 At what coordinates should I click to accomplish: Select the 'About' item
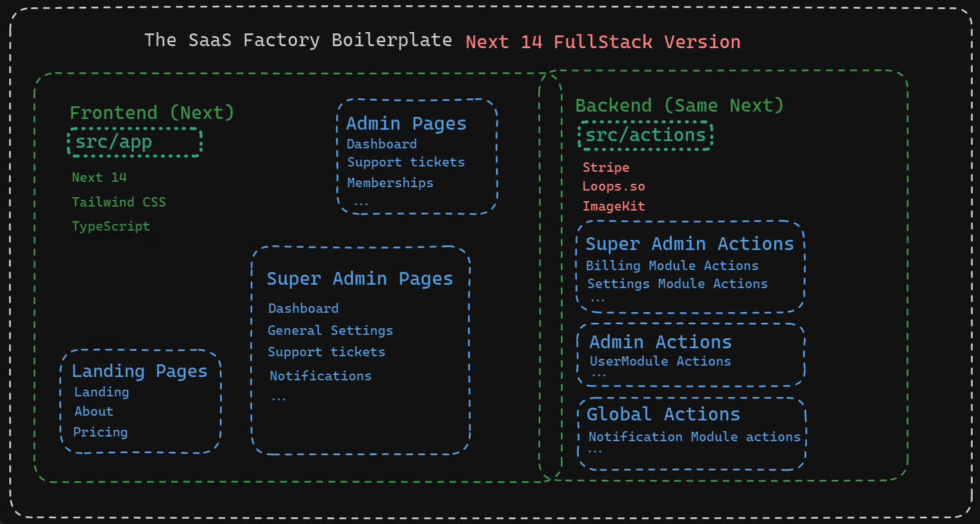pos(94,411)
